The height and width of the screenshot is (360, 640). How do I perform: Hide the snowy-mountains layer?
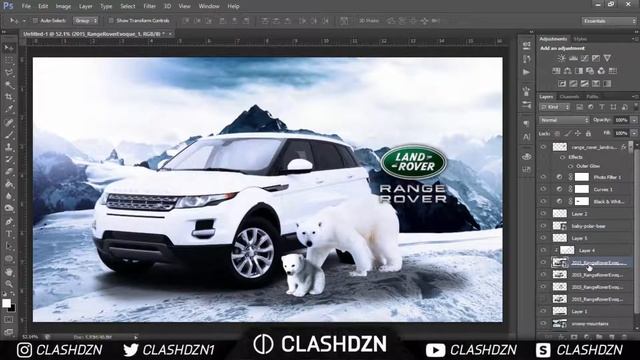click(x=543, y=323)
